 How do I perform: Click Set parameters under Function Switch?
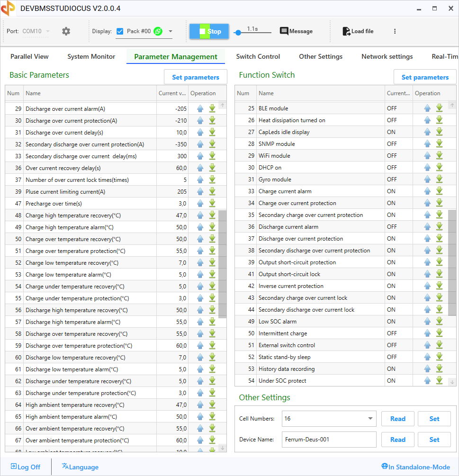[425, 77]
